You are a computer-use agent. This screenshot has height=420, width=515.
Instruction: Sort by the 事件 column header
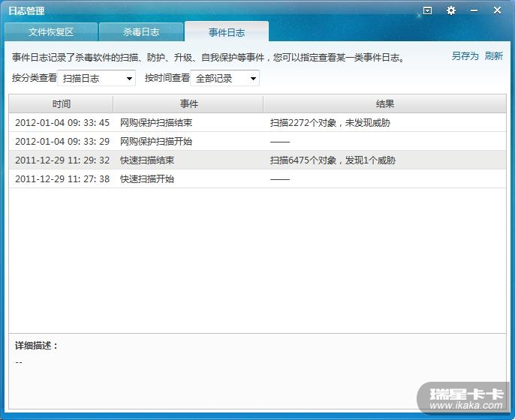188,104
